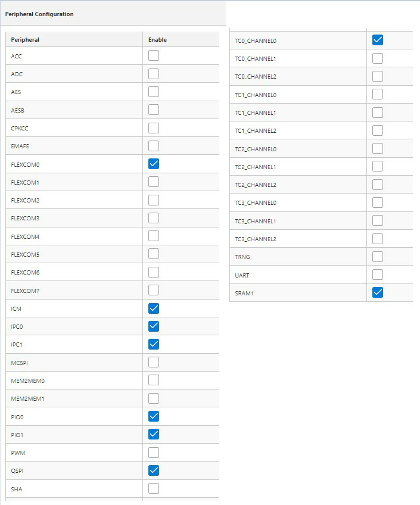This screenshot has height=505, width=420.
Task: Disable the PIO0 checkbox
Action: click(154, 416)
